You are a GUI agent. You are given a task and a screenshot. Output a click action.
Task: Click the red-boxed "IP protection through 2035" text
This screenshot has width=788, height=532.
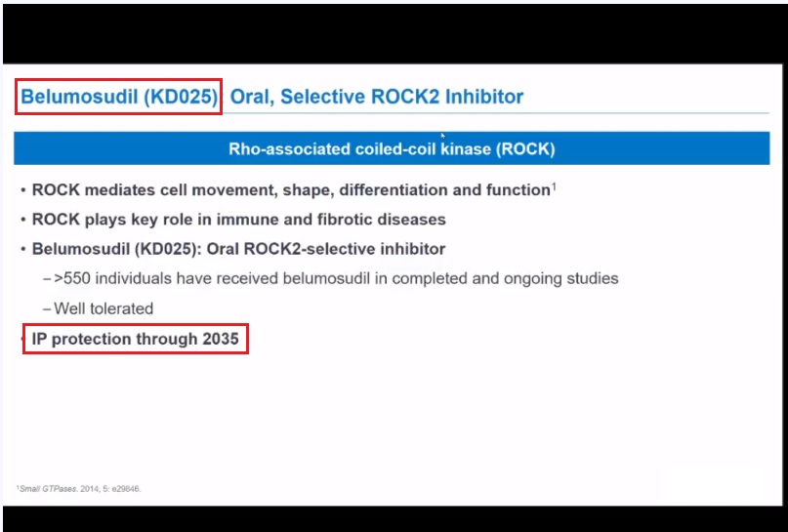tap(136, 339)
